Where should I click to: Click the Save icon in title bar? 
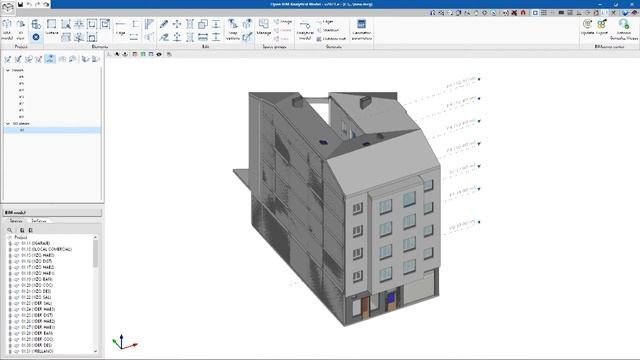[x=20, y=4]
